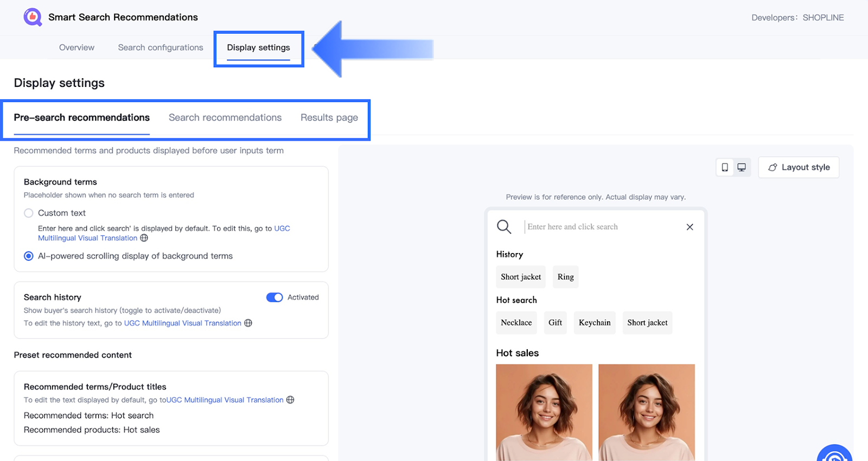Switch preview to desktop monitor view
The width and height of the screenshot is (868, 461).
tap(742, 167)
